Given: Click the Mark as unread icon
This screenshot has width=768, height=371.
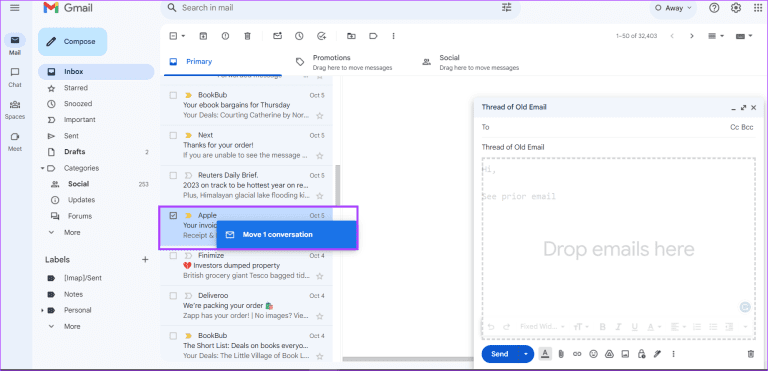Looking at the screenshot, I should tap(277, 36).
